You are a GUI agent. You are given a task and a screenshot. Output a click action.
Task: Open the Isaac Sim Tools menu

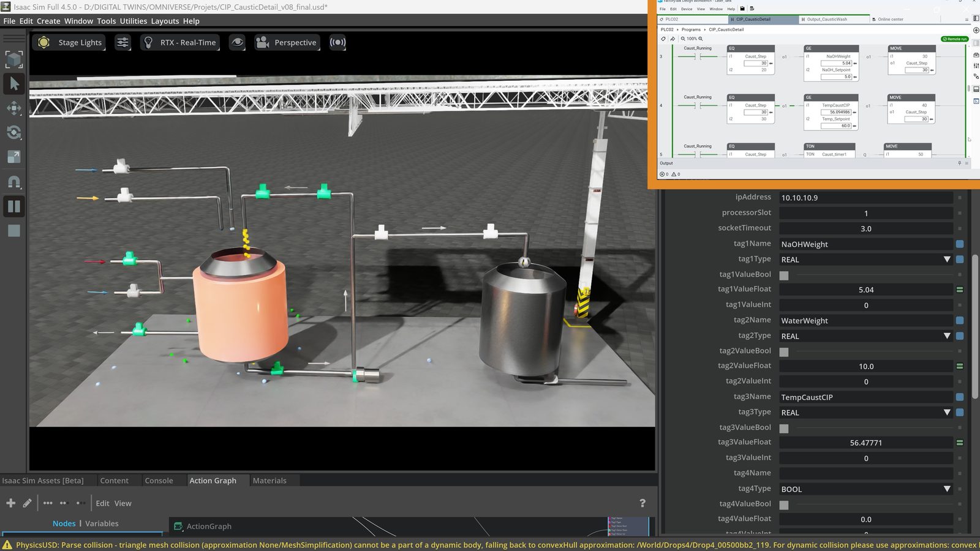tap(106, 21)
